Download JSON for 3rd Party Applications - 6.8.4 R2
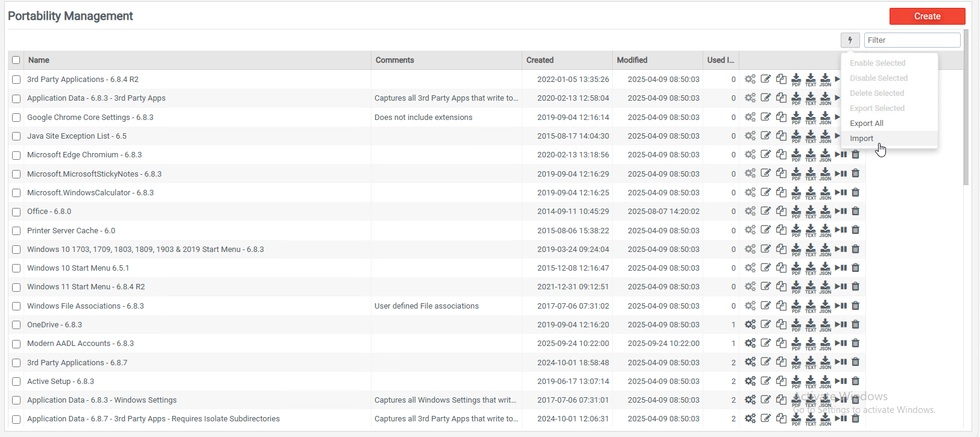The image size is (980, 437). [x=825, y=80]
